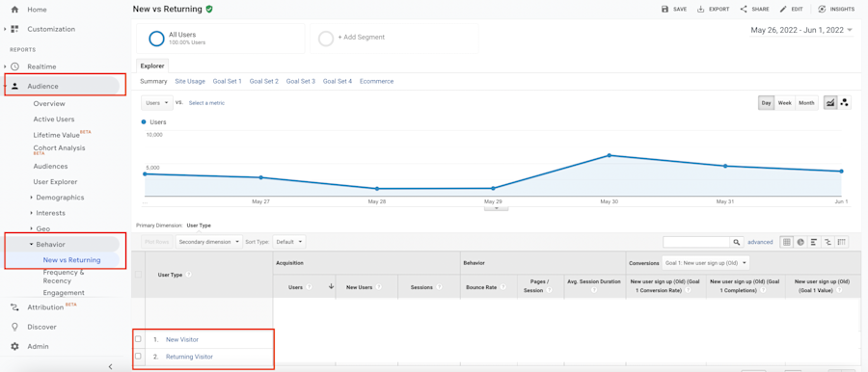Switch to the comparison view icon
868x372 pixels.
(828, 242)
